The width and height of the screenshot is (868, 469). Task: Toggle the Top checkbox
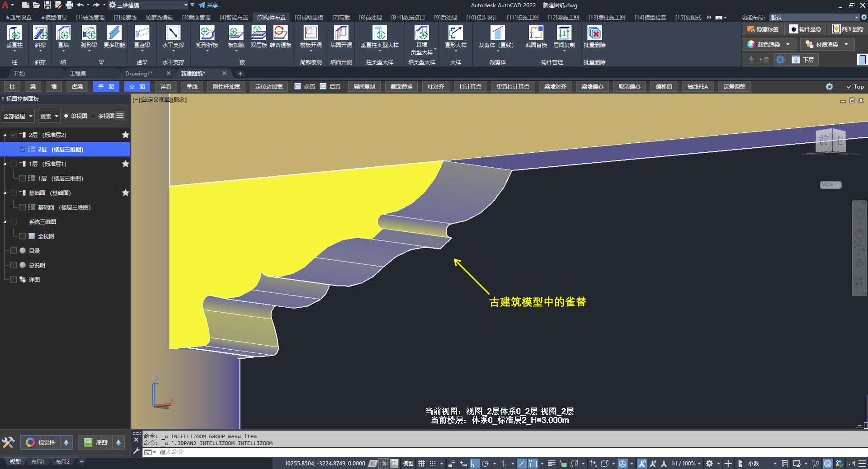point(849,87)
